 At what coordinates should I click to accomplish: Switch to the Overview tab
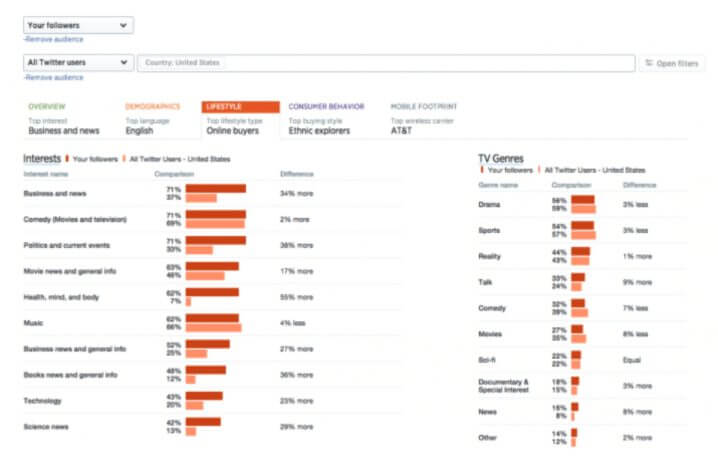click(x=47, y=106)
